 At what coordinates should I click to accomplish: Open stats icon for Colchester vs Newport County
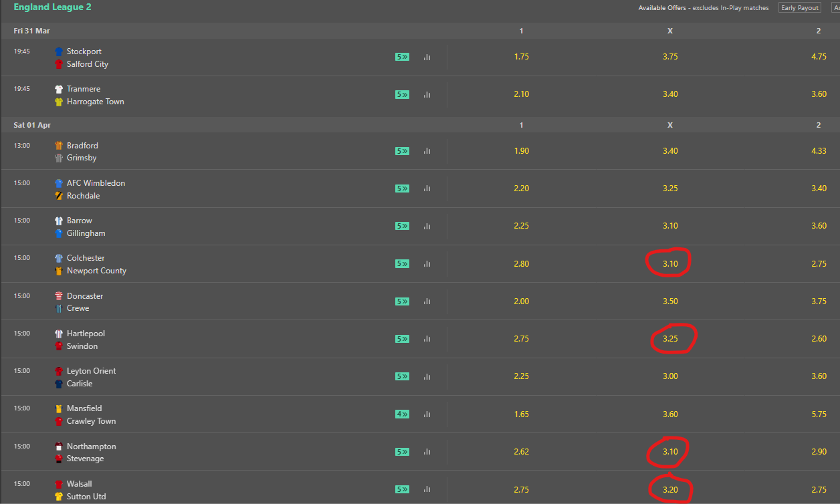(427, 264)
